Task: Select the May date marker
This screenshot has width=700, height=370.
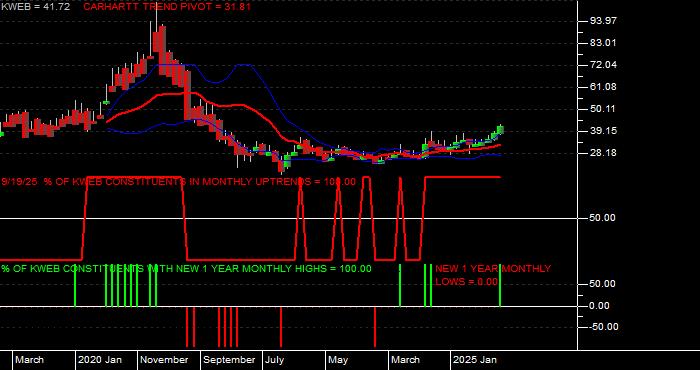Action: [338, 360]
